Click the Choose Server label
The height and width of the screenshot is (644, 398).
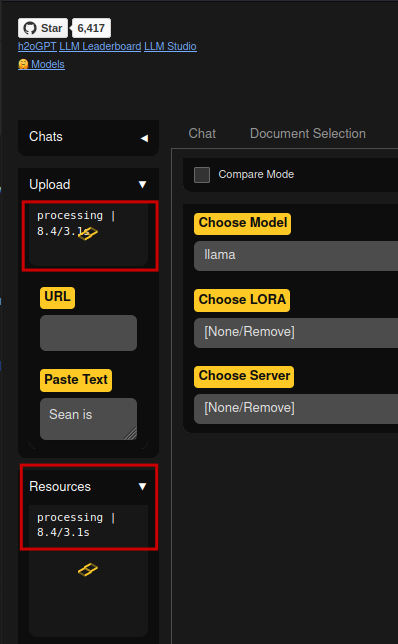[x=244, y=377]
